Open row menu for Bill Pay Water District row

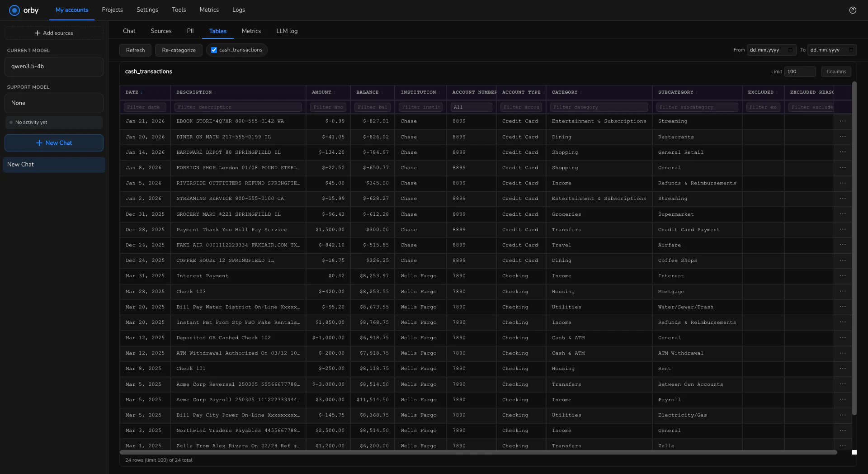point(843,307)
